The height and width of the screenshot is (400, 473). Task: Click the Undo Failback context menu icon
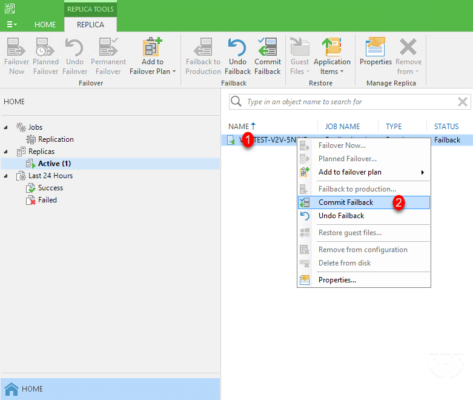point(305,216)
